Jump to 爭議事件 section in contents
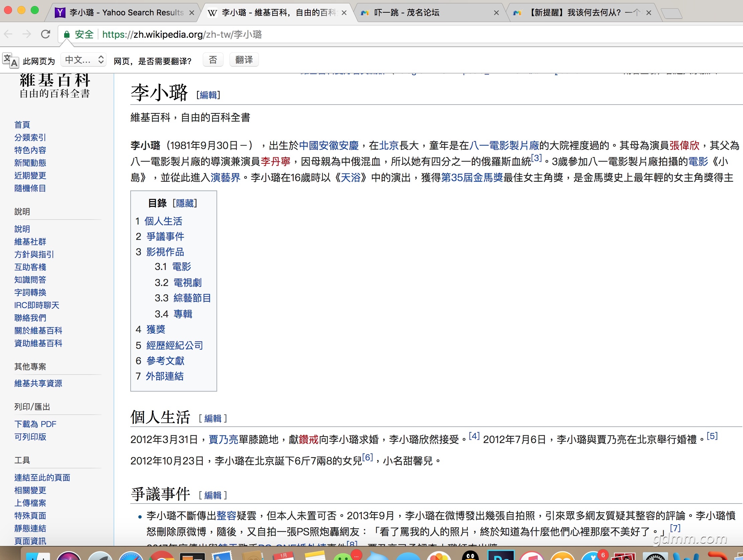 (x=165, y=237)
